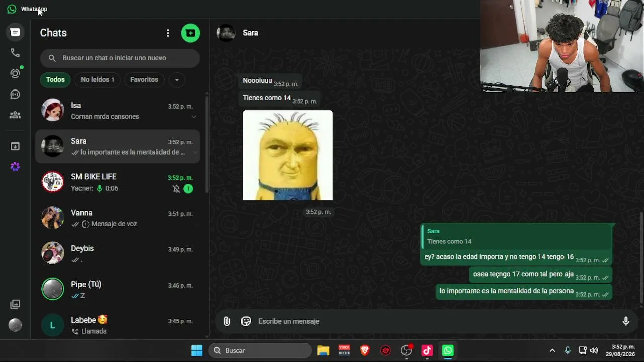Click the 'lo importante es la mentalidad de la persona' bubble
This screenshot has width=644, height=362.
point(523,291)
